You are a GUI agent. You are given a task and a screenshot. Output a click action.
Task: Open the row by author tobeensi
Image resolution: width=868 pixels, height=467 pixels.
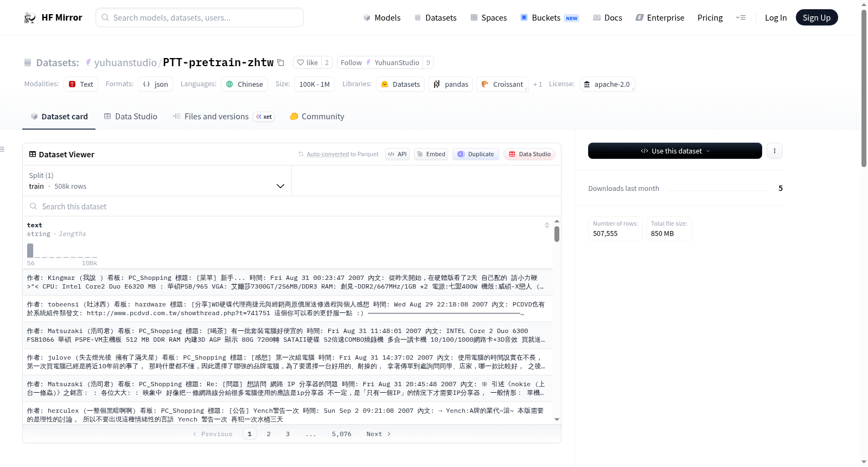pyautogui.click(x=288, y=309)
